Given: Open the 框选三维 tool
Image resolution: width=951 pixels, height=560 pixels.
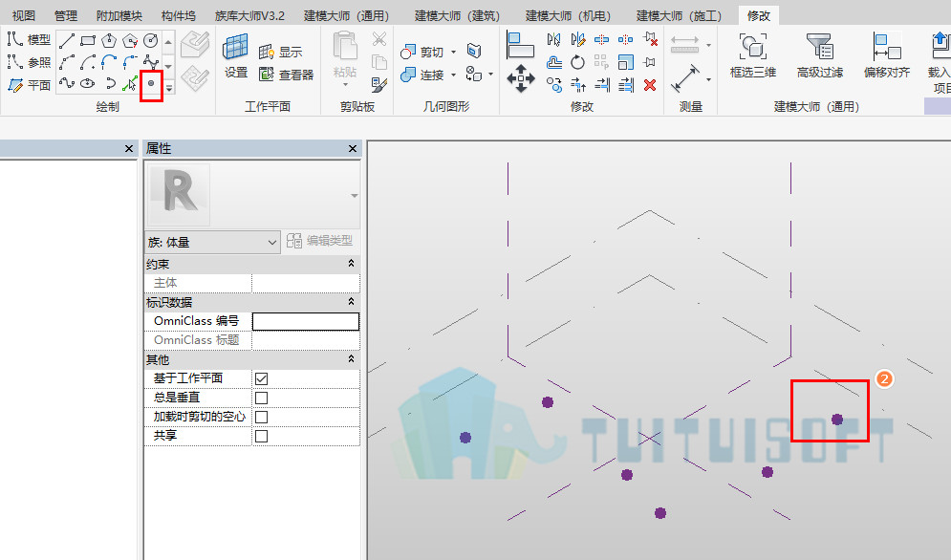Looking at the screenshot, I should pos(752,56).
